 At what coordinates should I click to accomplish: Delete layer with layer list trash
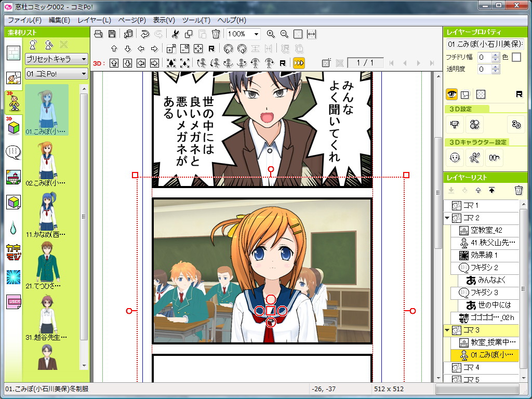pos(518,190)
